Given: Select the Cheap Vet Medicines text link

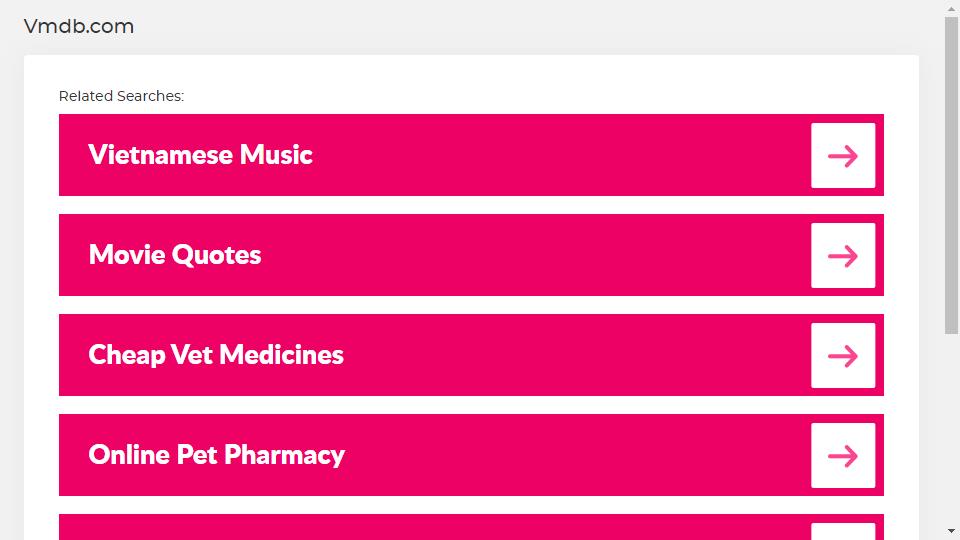Looking at the screenshot, I should point(216,355).
